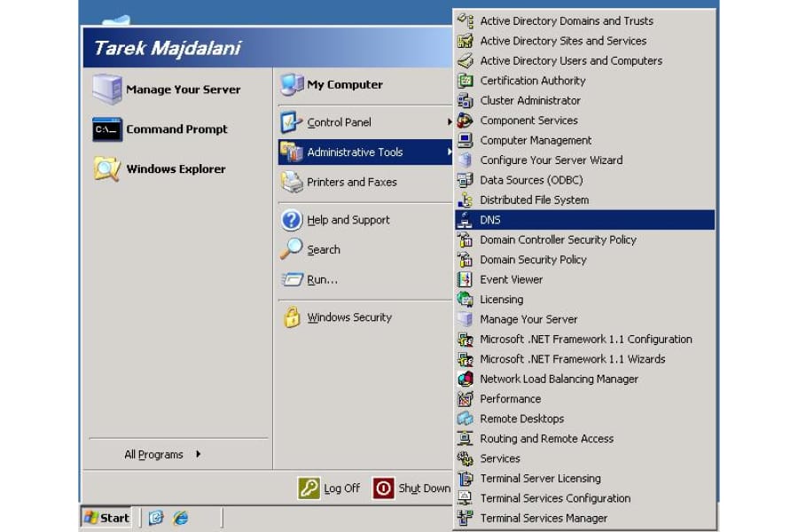Open Microsoft .NET Framework 1.1 Wizards
Screen dimensions: 798x532
click(585, 359)
